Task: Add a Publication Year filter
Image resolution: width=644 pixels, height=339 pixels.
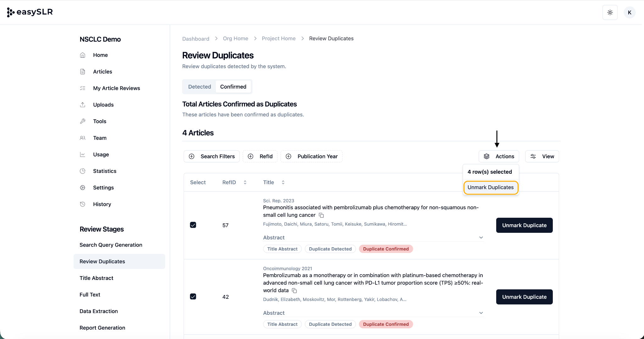Action: tap(311, 156)
